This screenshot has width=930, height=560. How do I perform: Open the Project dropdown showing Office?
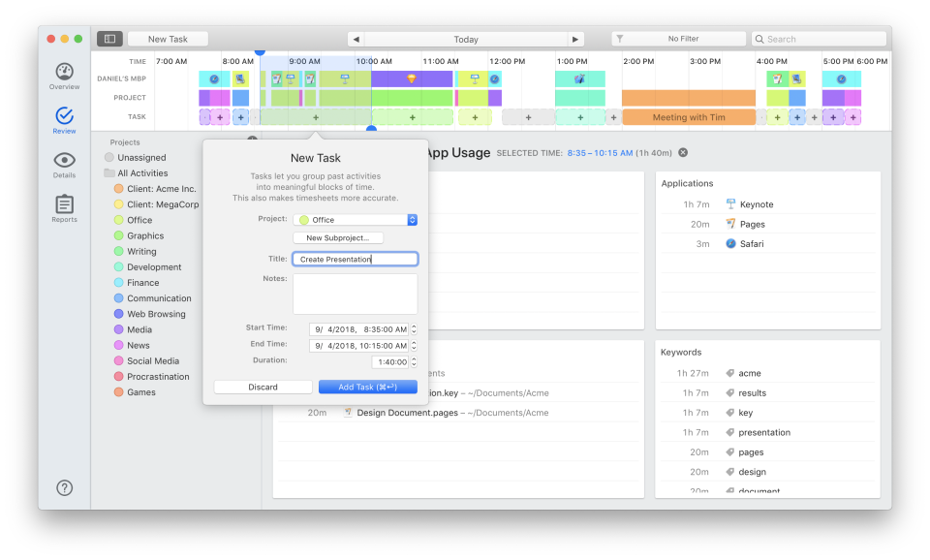point(356,220)
